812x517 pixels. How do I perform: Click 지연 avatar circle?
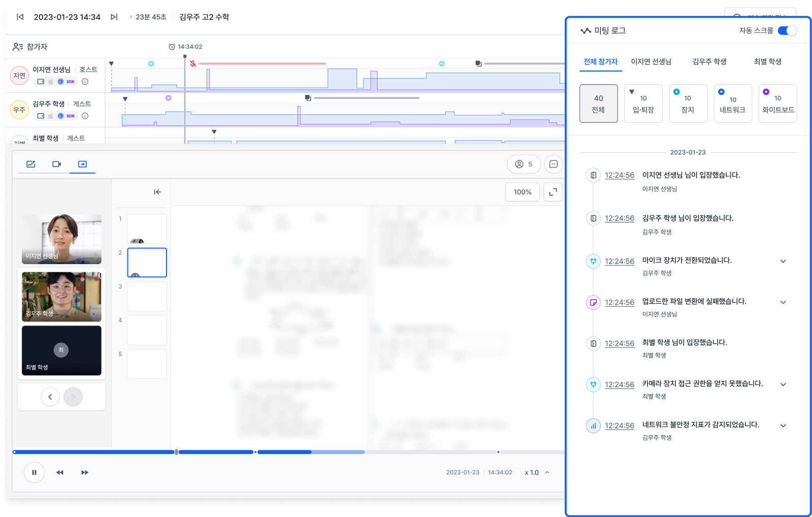point(19,76)
